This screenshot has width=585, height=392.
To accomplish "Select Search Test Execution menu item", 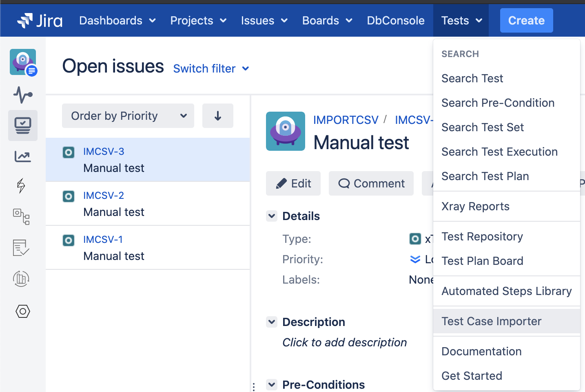I will (x=507, y=152).
